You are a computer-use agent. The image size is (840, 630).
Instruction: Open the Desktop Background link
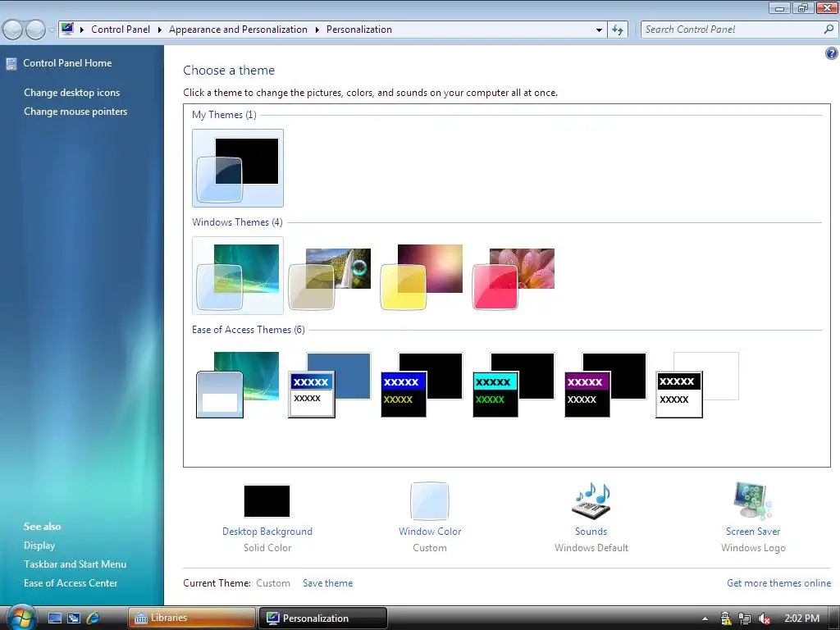point(267,532)
